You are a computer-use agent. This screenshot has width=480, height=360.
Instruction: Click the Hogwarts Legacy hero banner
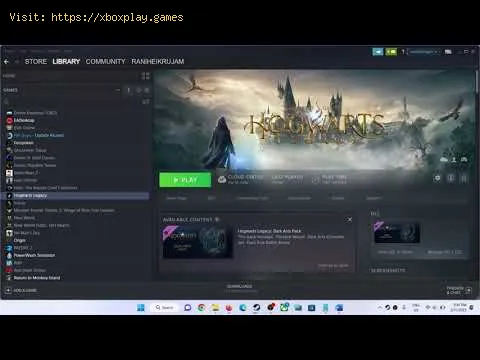coord(315,120)
